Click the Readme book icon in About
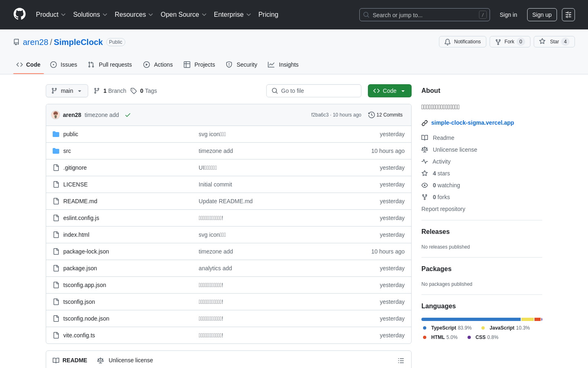Viewport: 588px width, 368px height. (x=425, y=138)
